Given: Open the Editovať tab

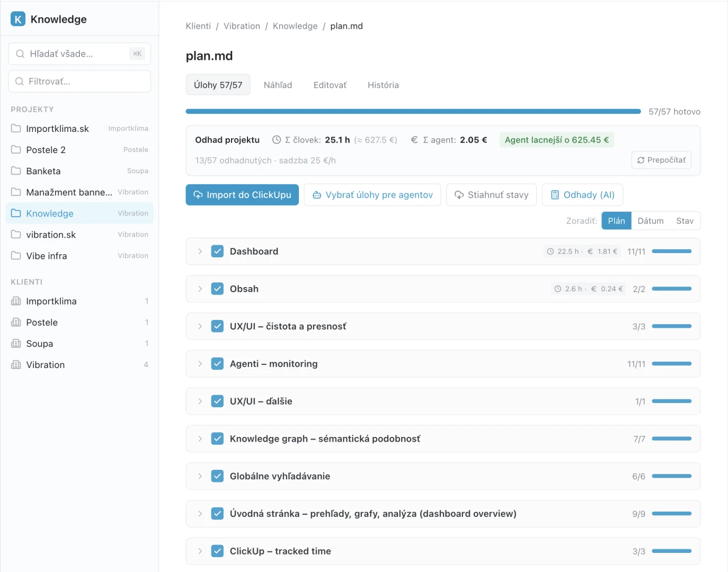Looking at the screenshot, I should pyautogui.click(x=330, y=85).
